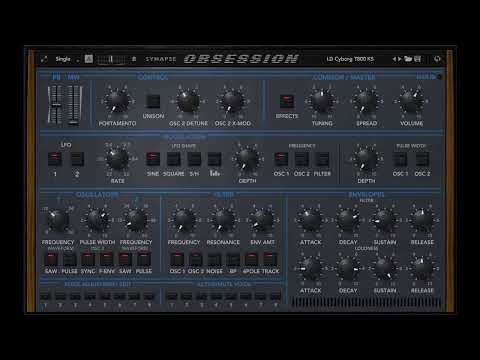Screen dimensions: 480x360
Task: Click the LFO frequency Depth knob
Action: [x=247, y=159]
